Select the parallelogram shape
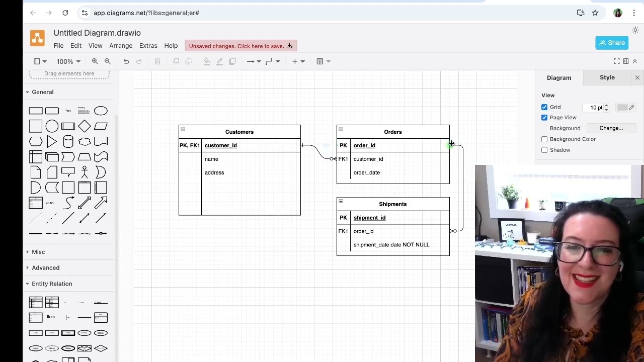This screenshot has width=644, height=362. click(x=101, y=126)
